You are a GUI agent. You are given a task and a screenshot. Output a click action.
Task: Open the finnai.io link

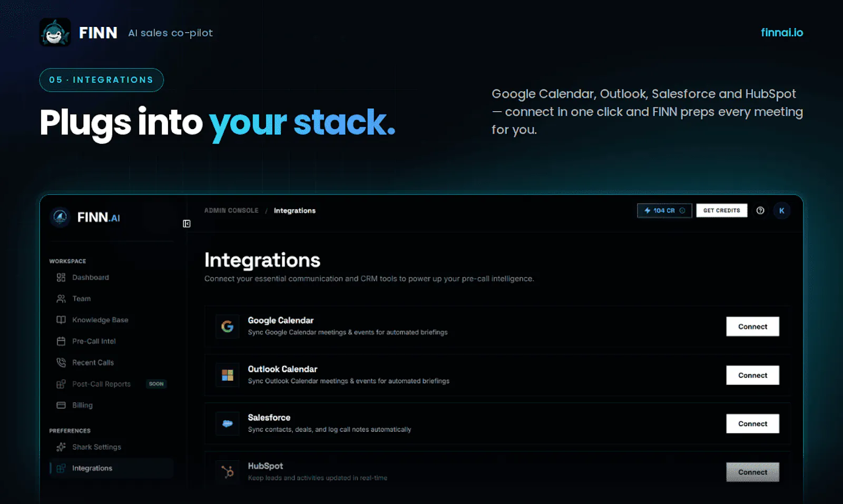782,33
